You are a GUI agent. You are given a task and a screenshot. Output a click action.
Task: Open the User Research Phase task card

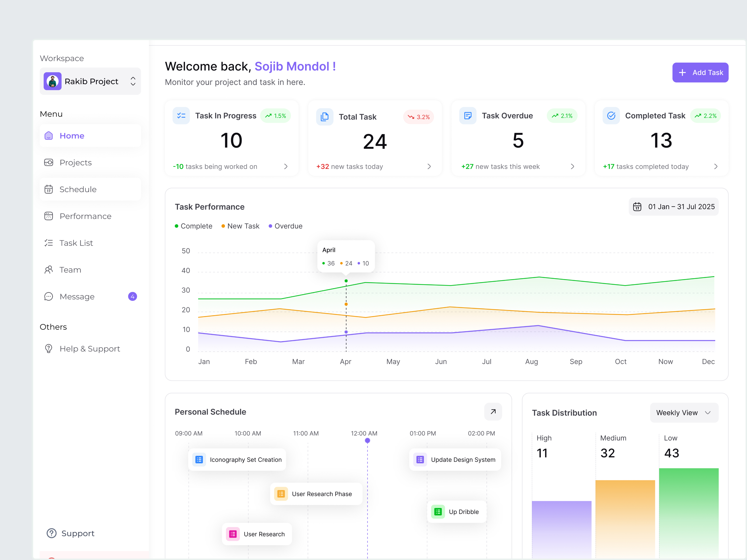click(316, 494)
